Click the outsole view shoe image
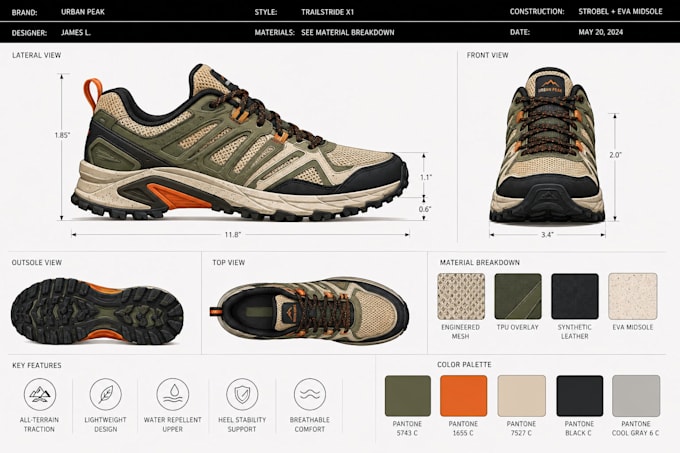Viewport: 680px width, 453px height. point(97,311)
